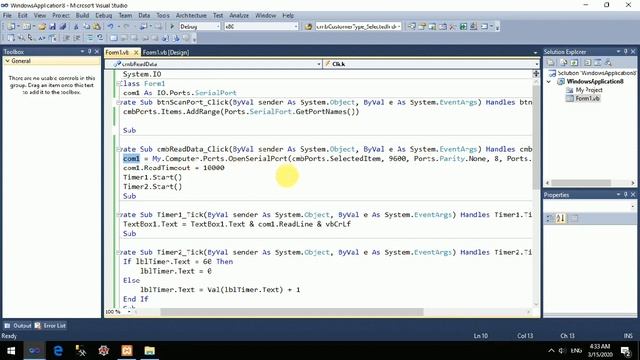This screenshot has width=640, height=360.
Task: Click the Cut scissors icon
Action: click(x=76, y=27)
